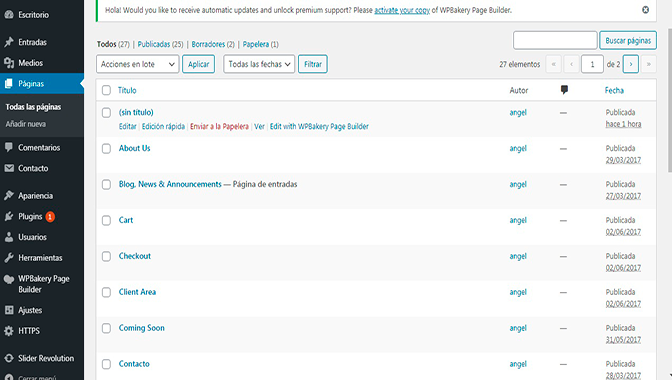This screenshot has width=672, height=380.
Task: Click Enviar a la Papelera link
Action: [219, 126]
